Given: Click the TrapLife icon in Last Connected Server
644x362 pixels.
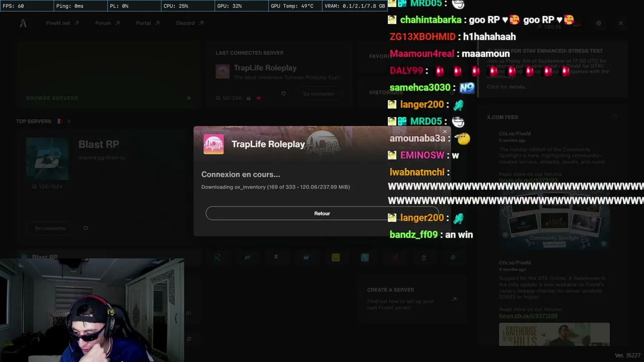Looking at the screenshot, I should [222, 71].
